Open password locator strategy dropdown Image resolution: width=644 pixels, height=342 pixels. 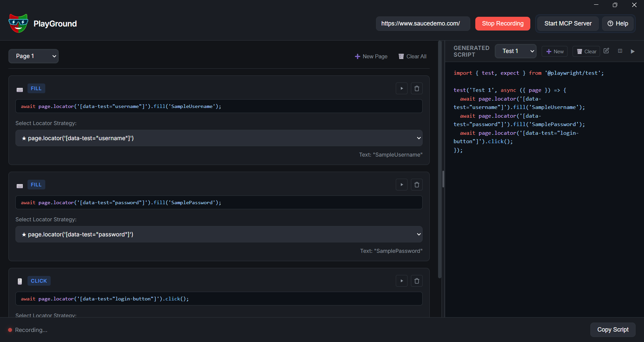219,234
